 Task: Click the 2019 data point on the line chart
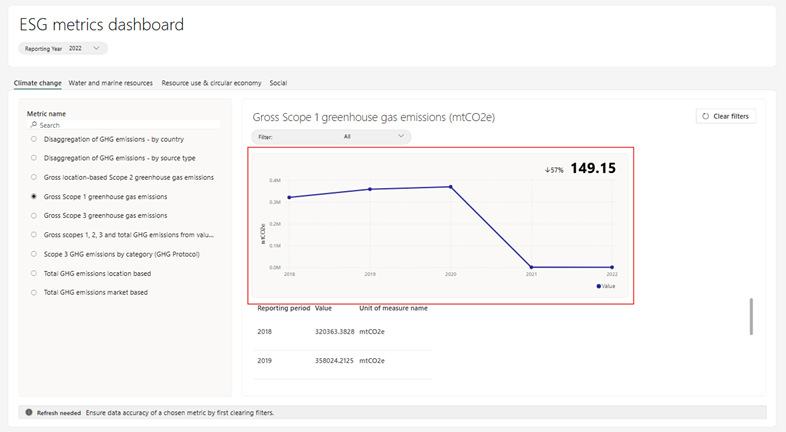tap(370, 189)
